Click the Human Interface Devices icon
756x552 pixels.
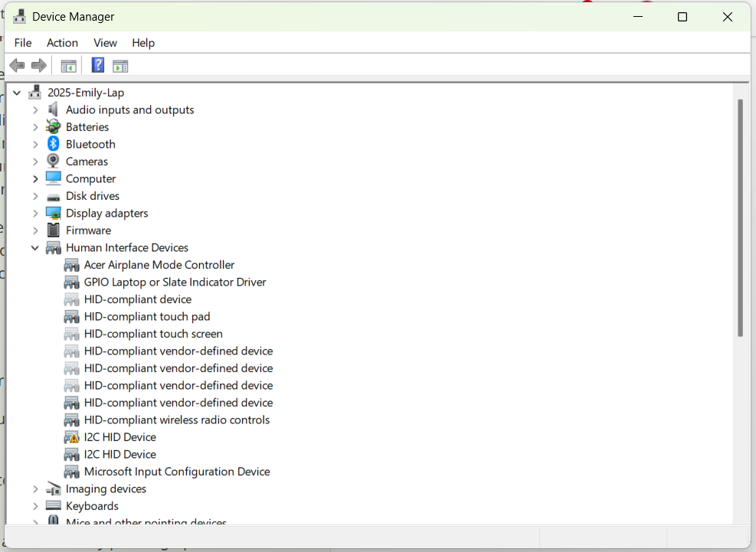[53, 248]
